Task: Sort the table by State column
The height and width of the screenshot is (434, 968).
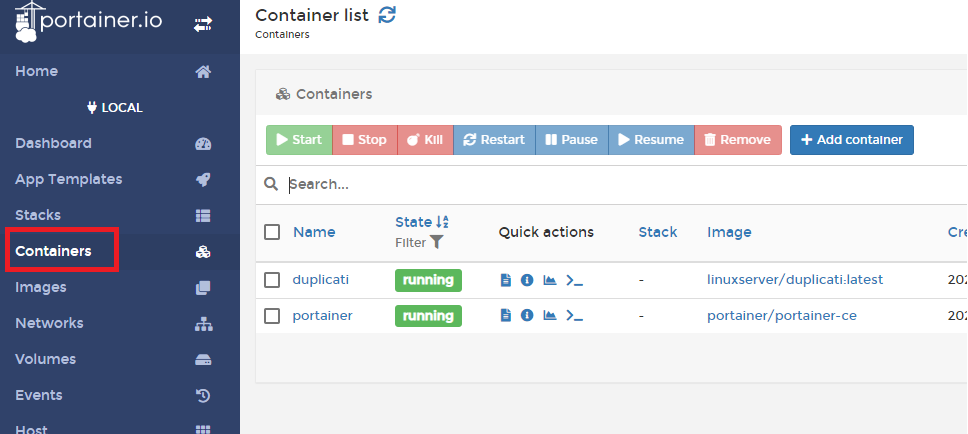Action: [422, 222]
